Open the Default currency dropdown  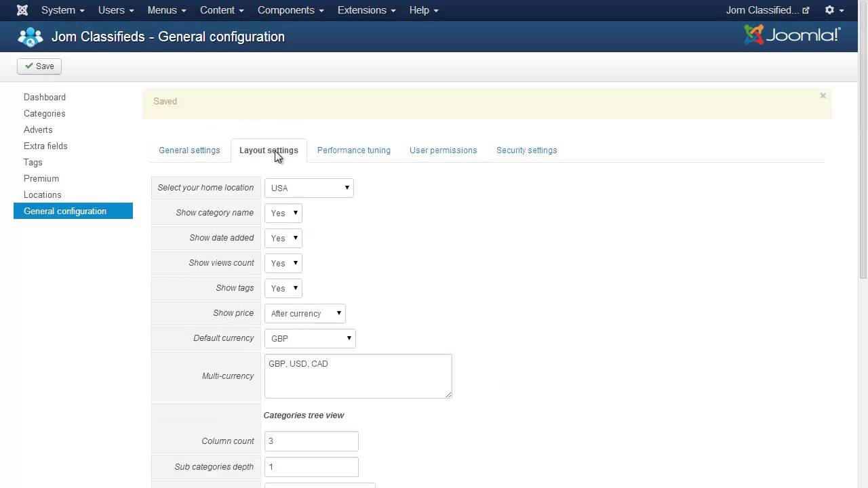[x=310, y=338]
